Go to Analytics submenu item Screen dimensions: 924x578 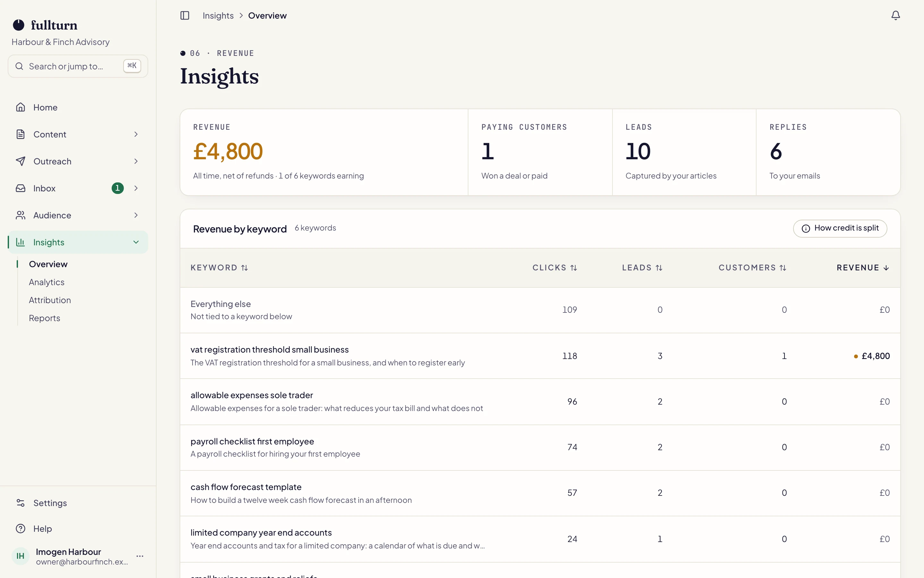pos(47,282)
